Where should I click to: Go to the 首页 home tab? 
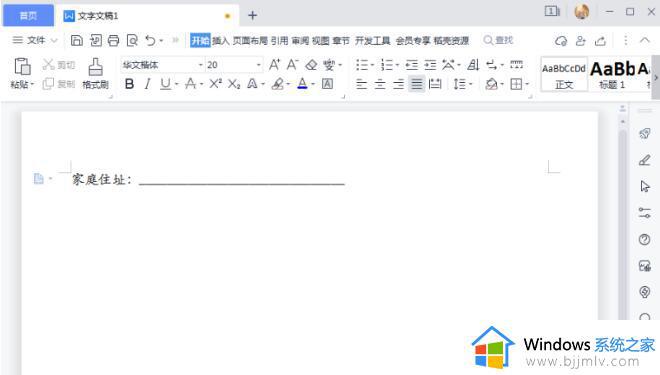pos(29,16)
